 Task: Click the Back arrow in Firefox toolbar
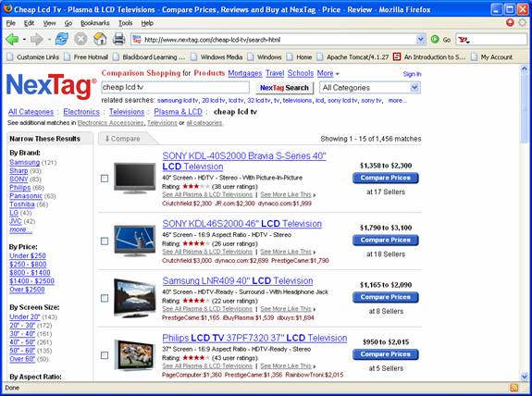click(x=12, y=40)
